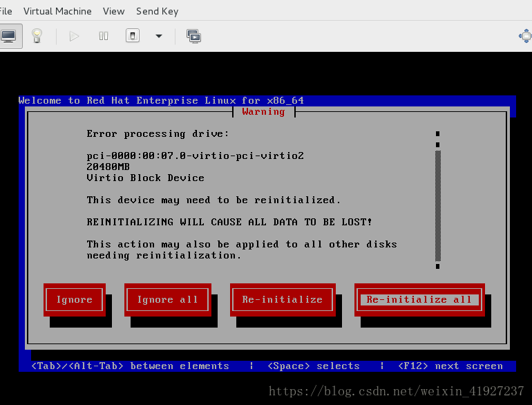Click 'REINITIALIZING WILL CAUSE ALL DATA TO BE LOST!'

point(229,222)
